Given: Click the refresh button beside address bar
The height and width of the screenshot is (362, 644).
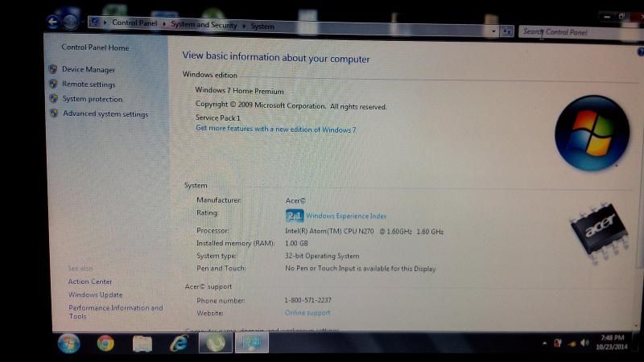Looking at the screenshot, I should tap(507, 31).
